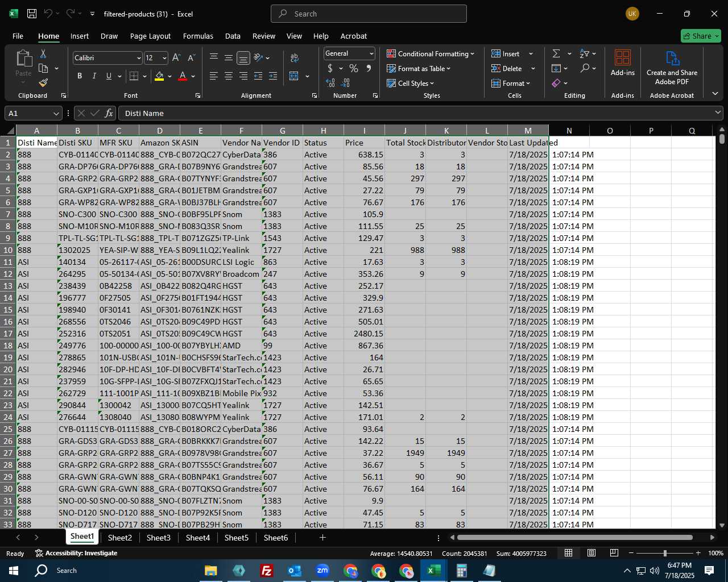
Task: Expand Cell Styles menu
Action: [410, 83]
